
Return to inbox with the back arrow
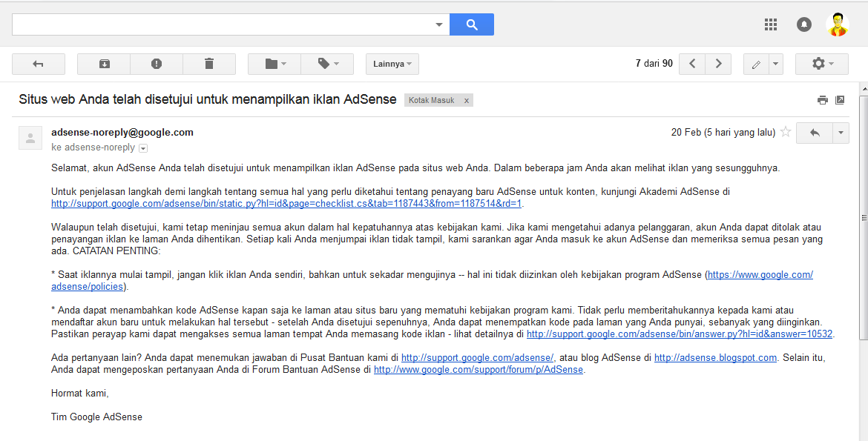39,64
